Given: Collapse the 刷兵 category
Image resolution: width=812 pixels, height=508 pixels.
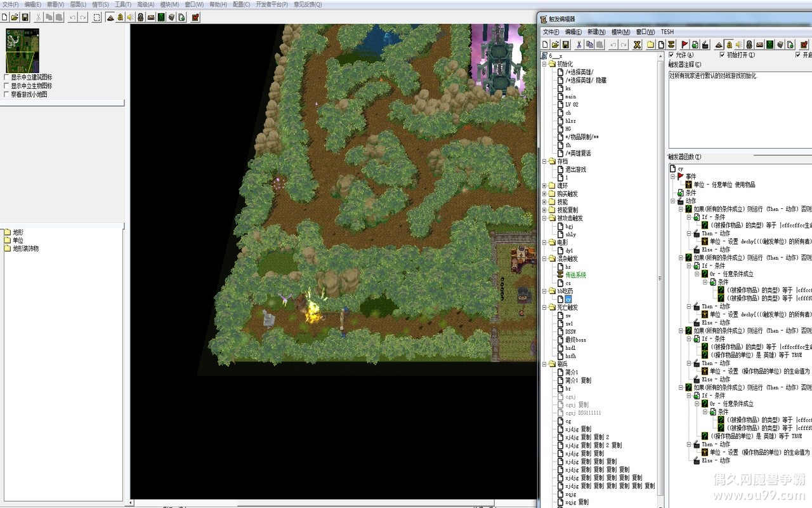Looking at the screenshot, I should click(x=544, y=364).
